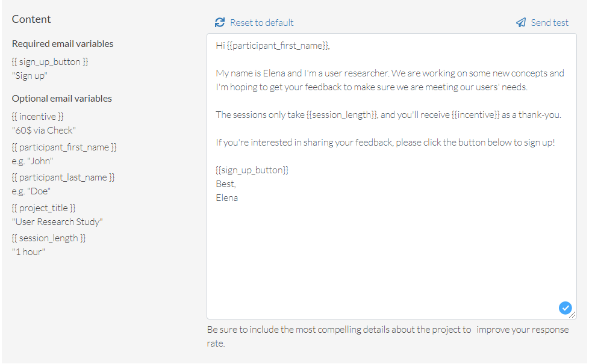Screen dimensions: 589x364
Task: Click the {{sign_up_button}} placeholder in email body
Action: pyautogui.click(x=252, y=170)
